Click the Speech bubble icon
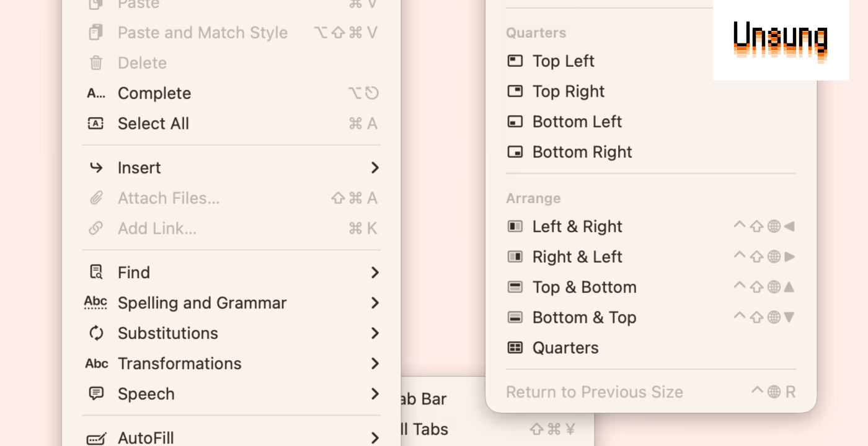 pyautogui.click(x=96, y=394)
